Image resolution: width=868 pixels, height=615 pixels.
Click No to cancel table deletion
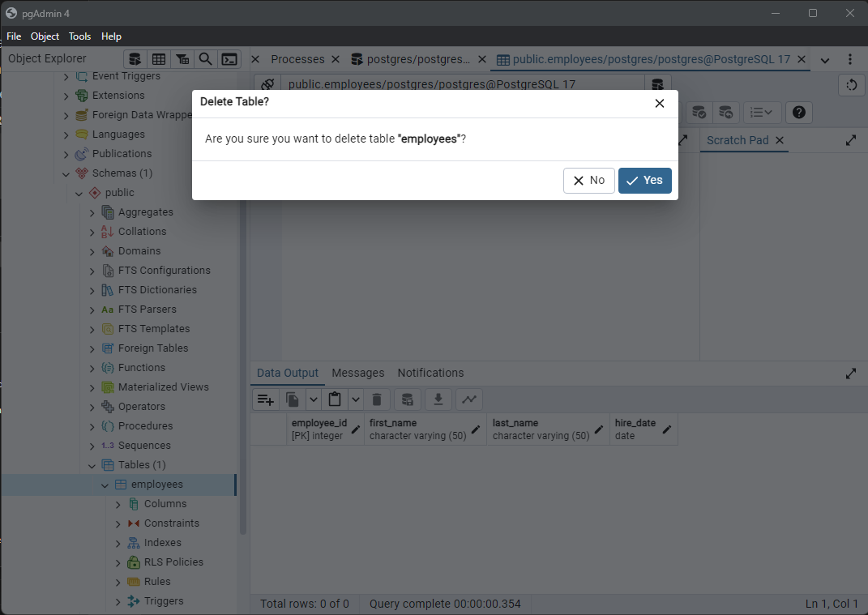coord(588,180)
